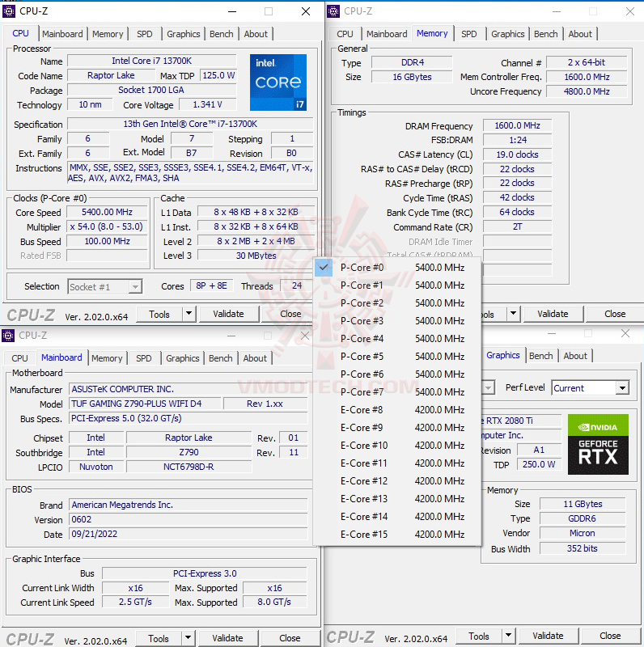Click Validate button in CPU window

coord(228,314)
